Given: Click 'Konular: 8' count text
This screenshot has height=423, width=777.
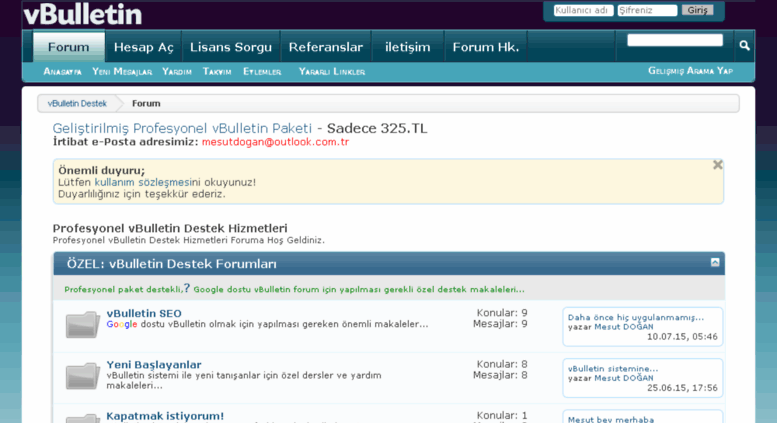Looking at the screenshot, I should point(502,365).
